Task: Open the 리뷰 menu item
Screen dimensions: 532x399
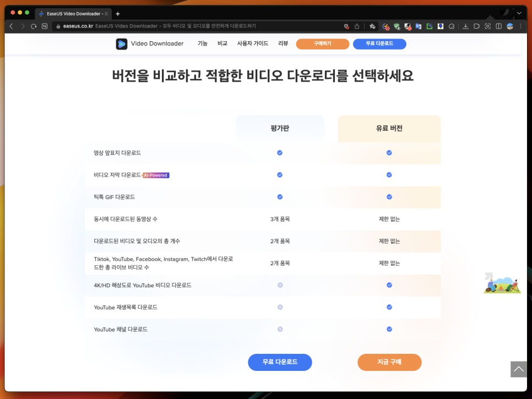Action: 283,43
